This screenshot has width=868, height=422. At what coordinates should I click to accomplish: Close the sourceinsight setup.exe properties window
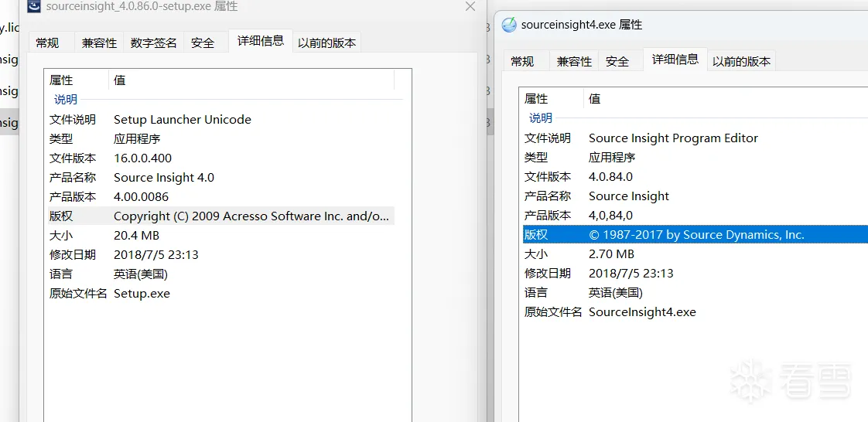pyautogui.click(x=470, y=7)
